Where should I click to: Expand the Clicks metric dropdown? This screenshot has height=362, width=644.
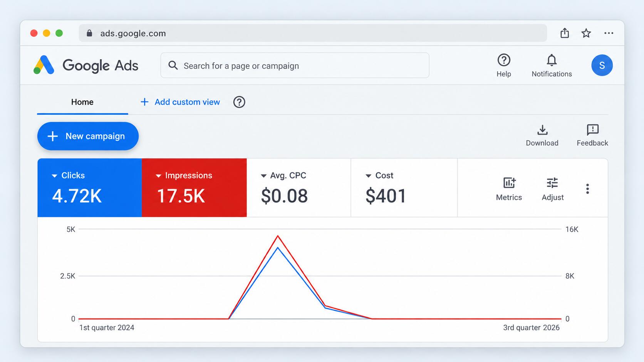click(x=54, y=176)
